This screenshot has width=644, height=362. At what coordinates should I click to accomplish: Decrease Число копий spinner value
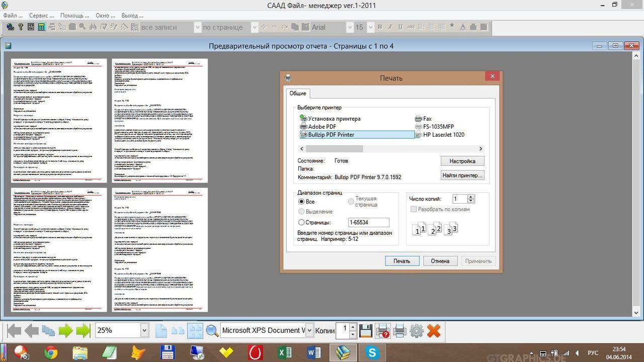[x=471, y=201]
